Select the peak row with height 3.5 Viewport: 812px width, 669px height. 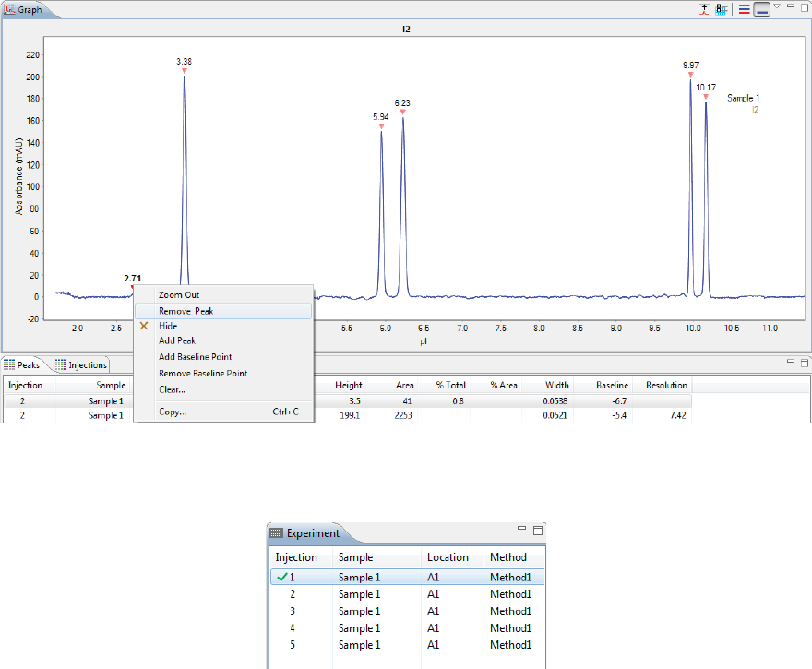coord(348,400)
